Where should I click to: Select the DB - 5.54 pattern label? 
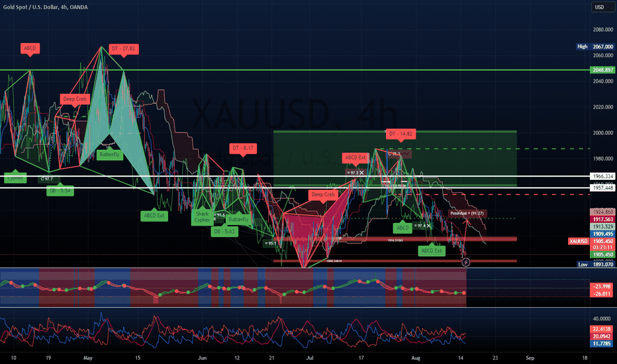click(60, 191)
